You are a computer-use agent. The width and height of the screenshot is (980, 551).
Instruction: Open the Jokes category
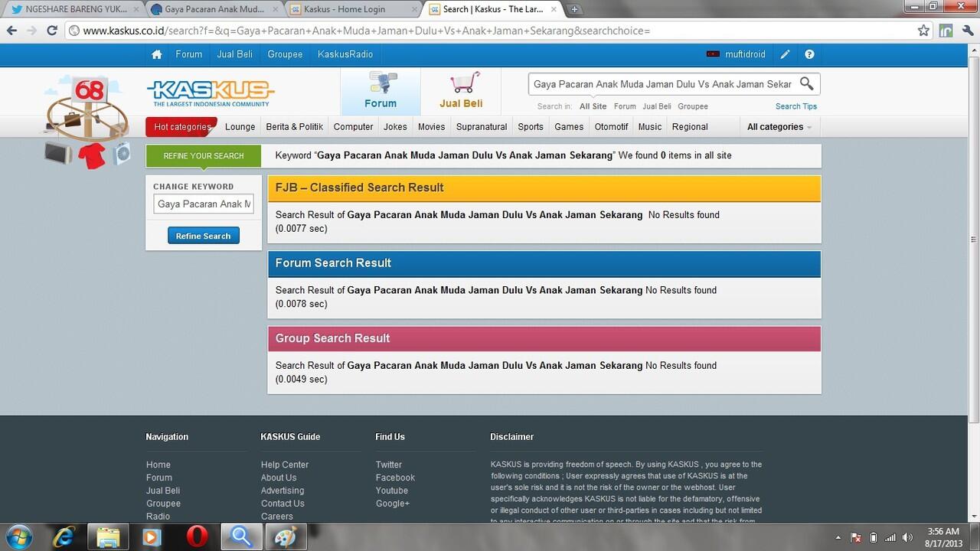pyautogui.click(x=395, y=127)
